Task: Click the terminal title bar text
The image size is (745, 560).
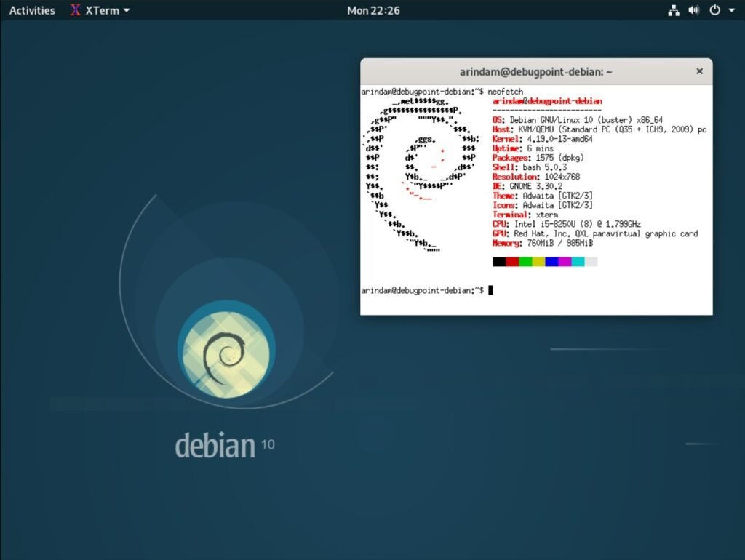Action: (x=535, y=72)
